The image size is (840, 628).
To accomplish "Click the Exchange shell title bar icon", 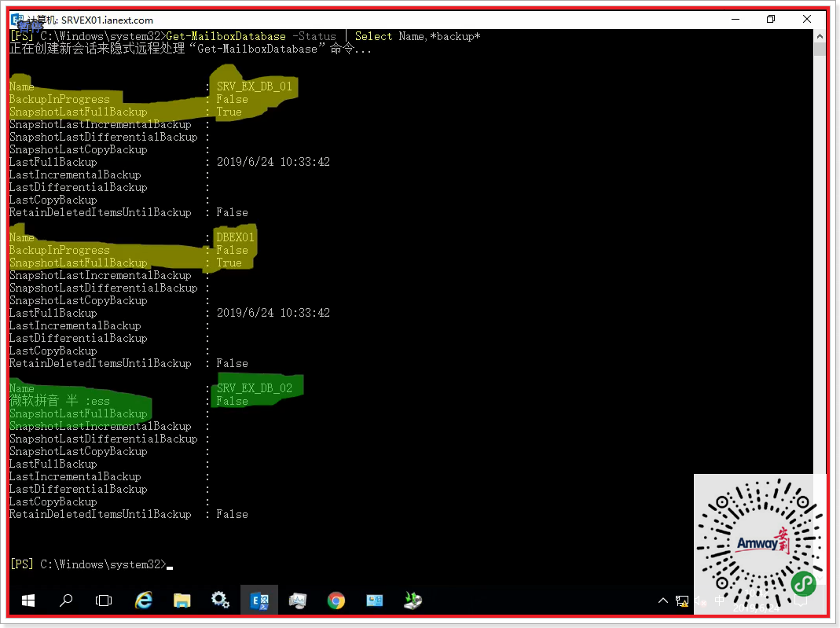I will (17, 20).
